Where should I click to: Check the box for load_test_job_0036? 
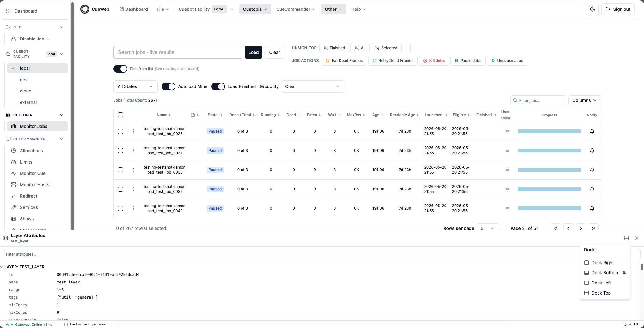point(120,131)
